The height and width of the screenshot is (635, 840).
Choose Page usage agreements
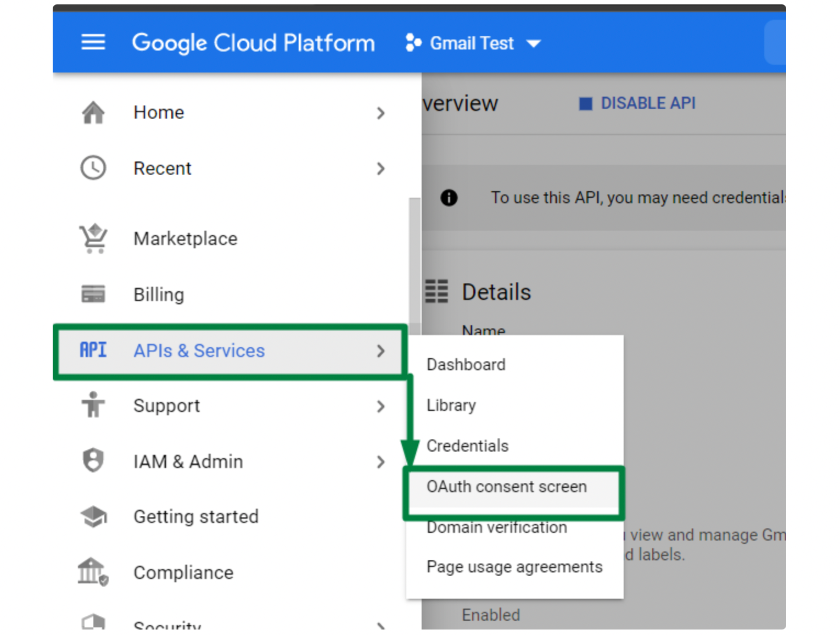(514, 567)
